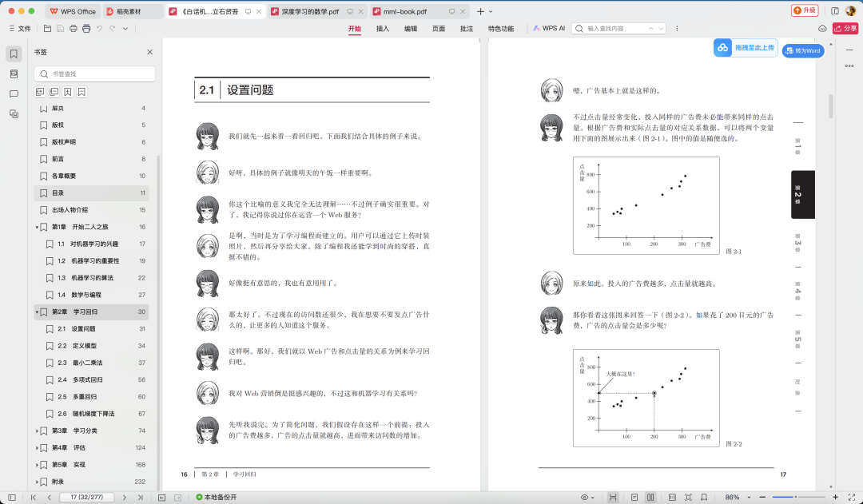863x504 pixels.
Task: Toggle the navigation pane in status bar
Action: pyautogui.click(x=12, y=497)
